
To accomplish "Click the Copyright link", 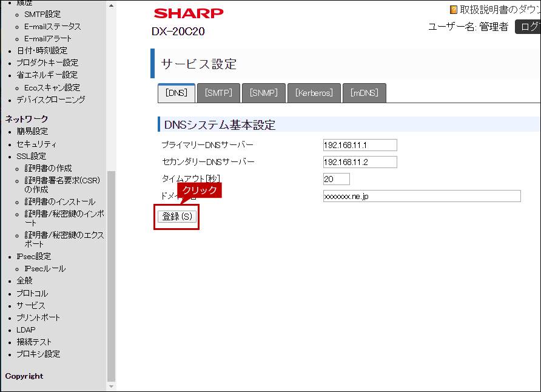I will [x=24, y=376].
